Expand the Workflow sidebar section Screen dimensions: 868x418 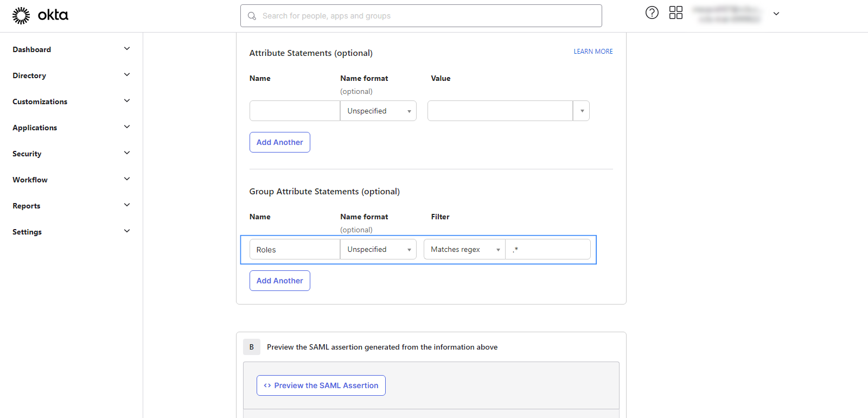[126, 179]
